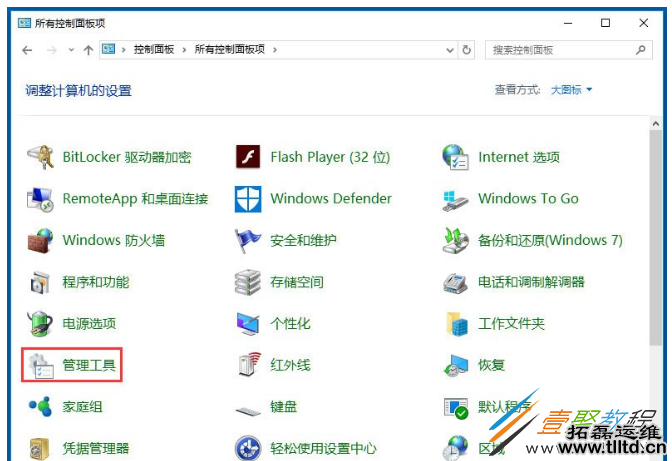Click the search magnifier icon
Image resolution: width=672 pixels, height=461 pixels.
(x=641, y=50)
